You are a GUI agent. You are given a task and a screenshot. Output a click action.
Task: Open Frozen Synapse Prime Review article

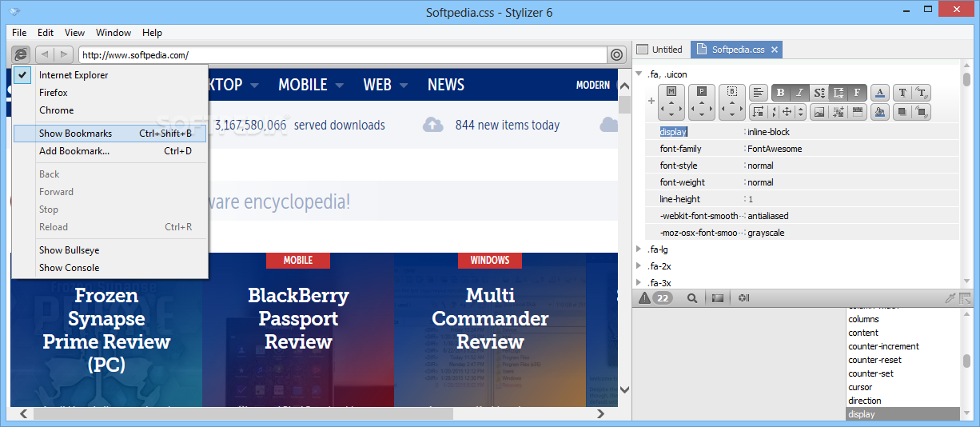[x=106, y=330]
